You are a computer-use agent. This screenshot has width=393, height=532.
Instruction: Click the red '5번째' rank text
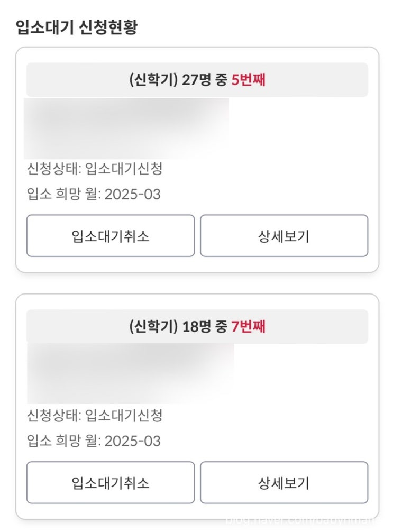point(248,80)
